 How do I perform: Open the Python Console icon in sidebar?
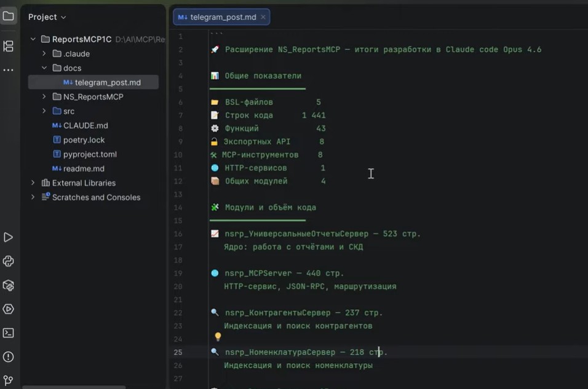[x=9, y=261]
